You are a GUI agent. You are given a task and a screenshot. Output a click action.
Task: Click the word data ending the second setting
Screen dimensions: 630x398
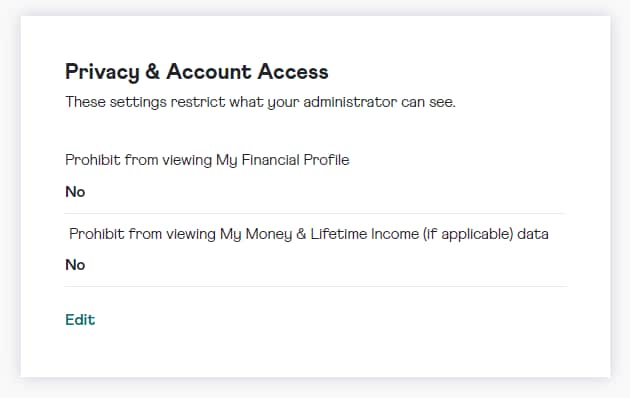click(x=533, y=234)
